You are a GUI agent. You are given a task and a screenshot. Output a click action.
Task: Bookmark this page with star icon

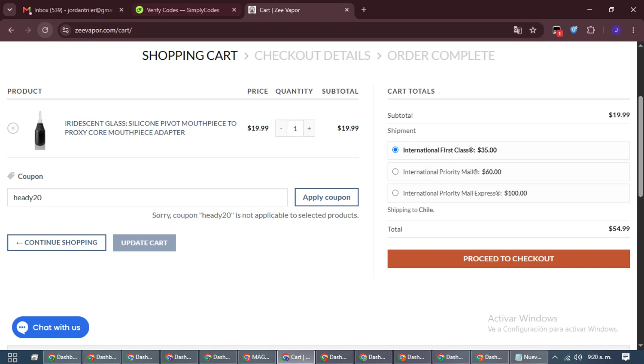[x=533, y=30]
